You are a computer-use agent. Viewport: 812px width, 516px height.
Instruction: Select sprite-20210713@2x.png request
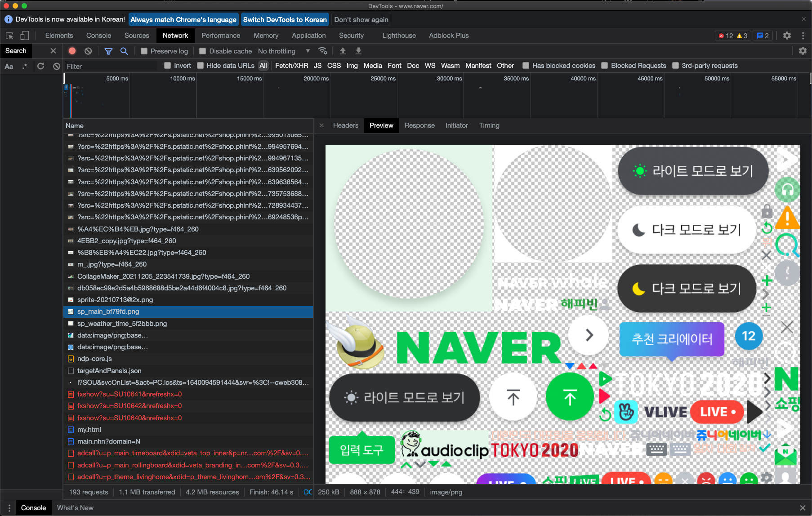pyautogui.click(x=188, y=300)
